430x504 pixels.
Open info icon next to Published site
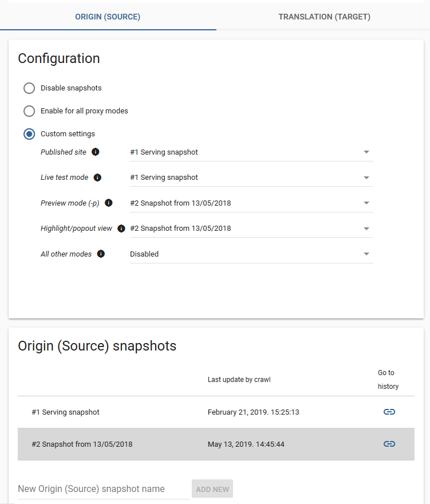pos(96,152)
